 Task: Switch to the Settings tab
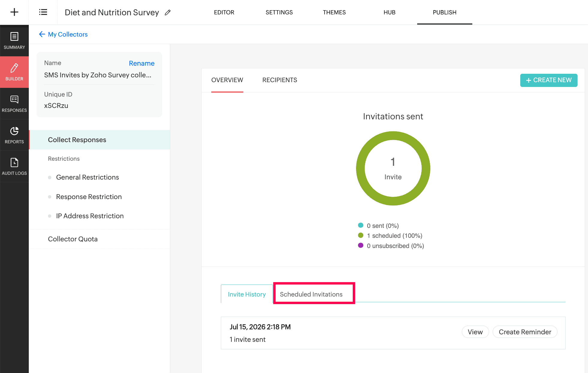[x=279, y=12]
